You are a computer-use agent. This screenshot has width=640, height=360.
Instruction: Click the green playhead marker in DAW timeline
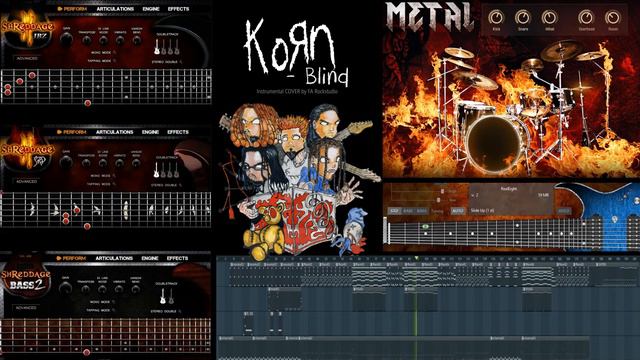coord(416,258)
